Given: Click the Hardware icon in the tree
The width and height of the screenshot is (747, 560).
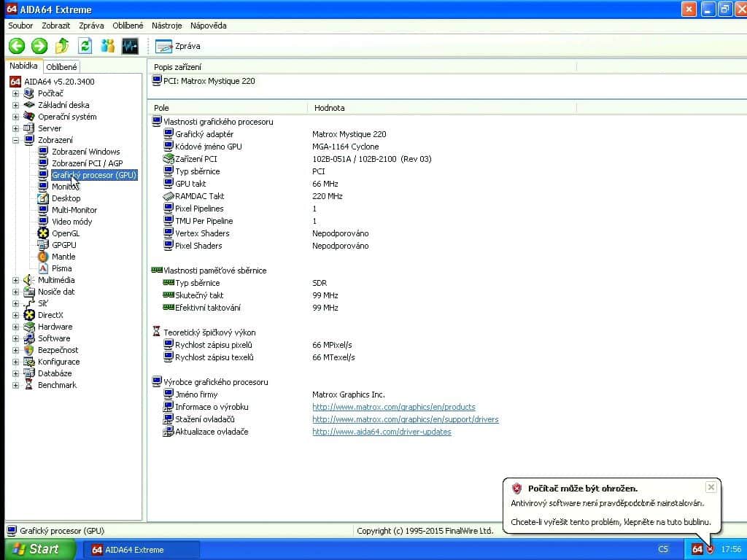Looking at the screenshot, I should tap(29, 327).
